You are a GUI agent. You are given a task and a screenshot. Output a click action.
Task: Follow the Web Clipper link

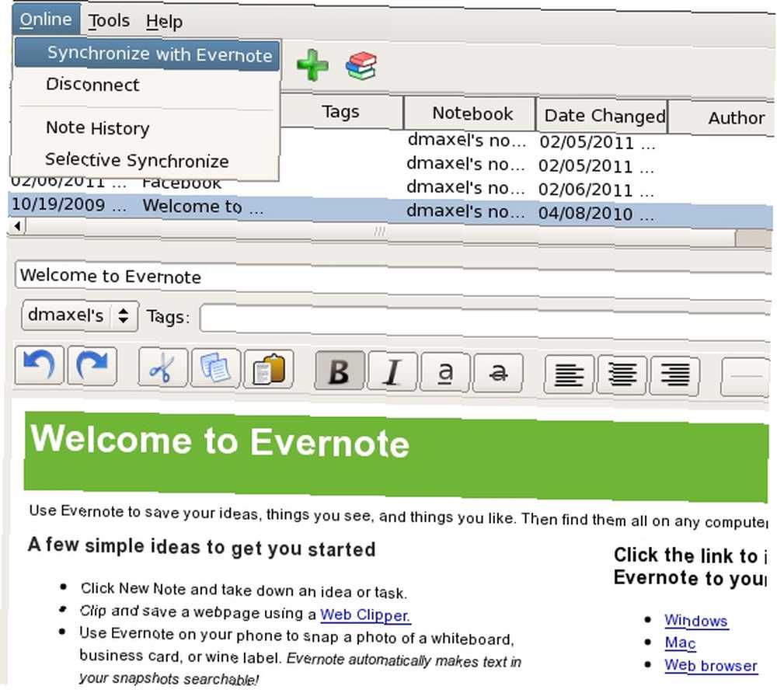(365, 615)
